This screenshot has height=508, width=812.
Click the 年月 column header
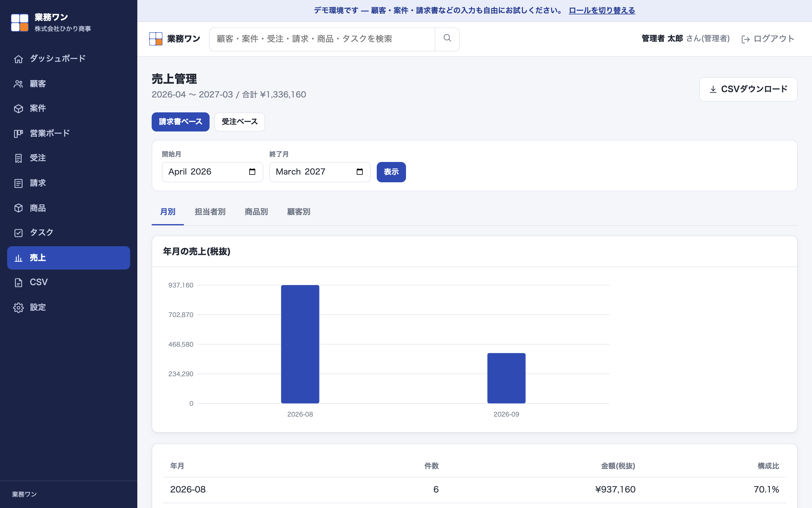click(x=177, y=466)
